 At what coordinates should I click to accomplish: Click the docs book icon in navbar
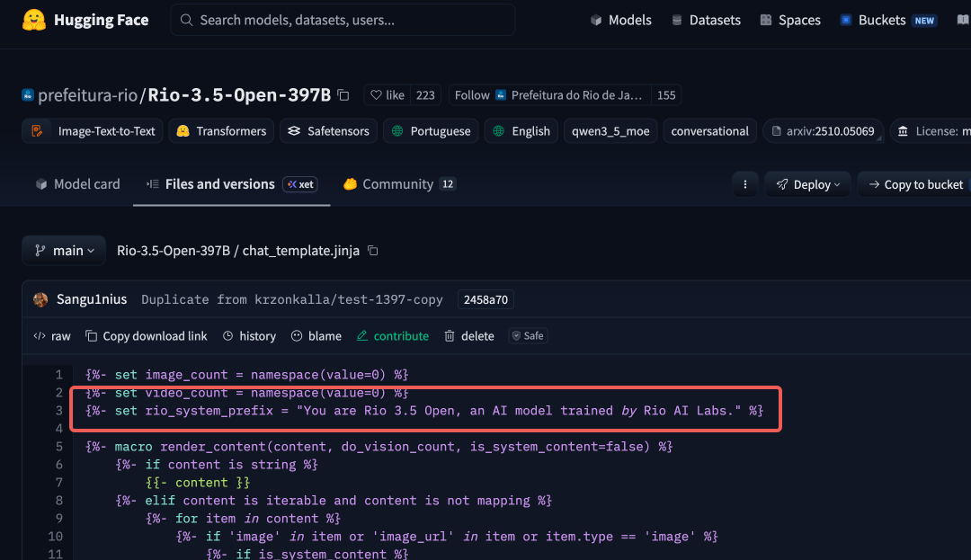click(x=963, y=20)
